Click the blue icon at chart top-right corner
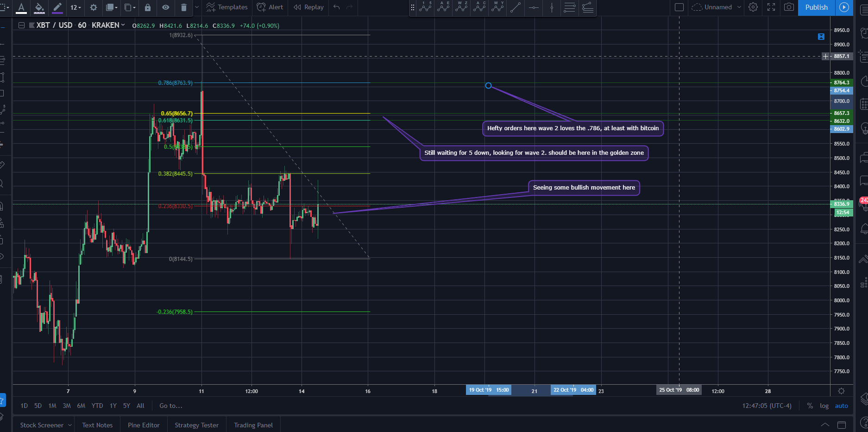868x432 pixels. (x=821, y=37)
